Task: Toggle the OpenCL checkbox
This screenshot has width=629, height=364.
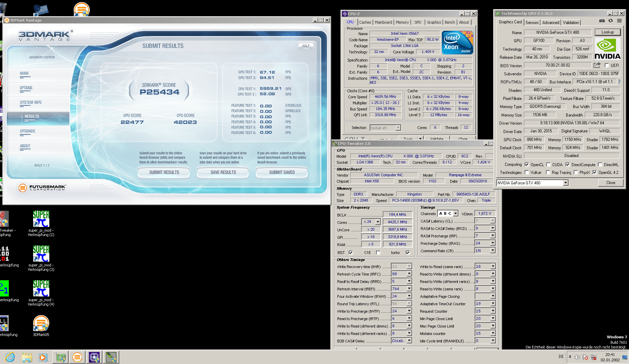Action: 527,165
